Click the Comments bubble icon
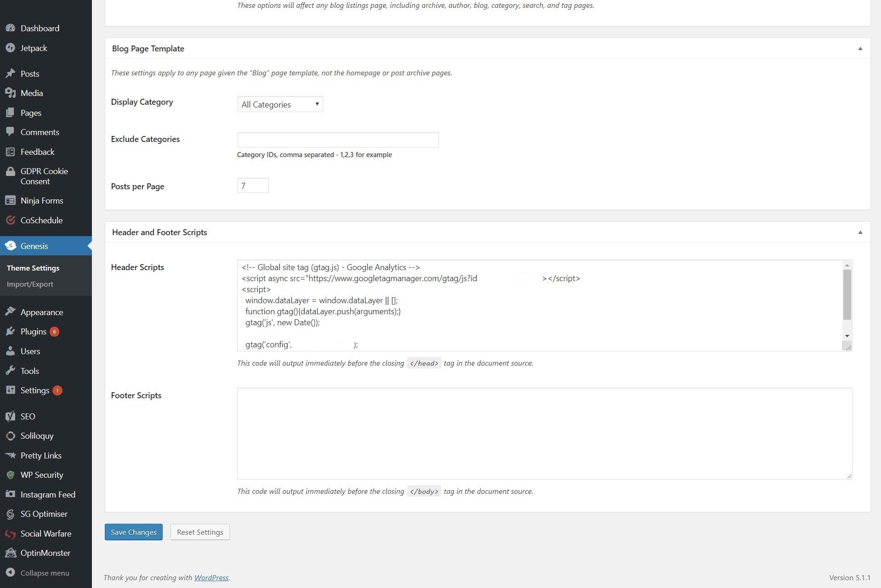 pos(10,132)
